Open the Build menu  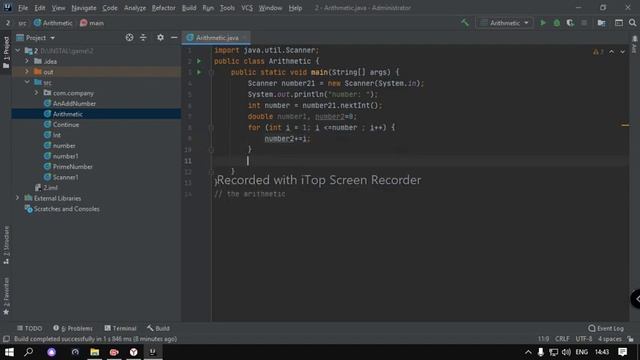(189, 8)
